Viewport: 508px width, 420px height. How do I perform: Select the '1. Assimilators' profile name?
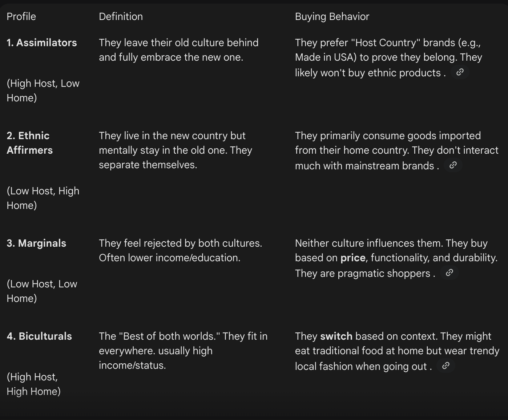pos(42,43)
